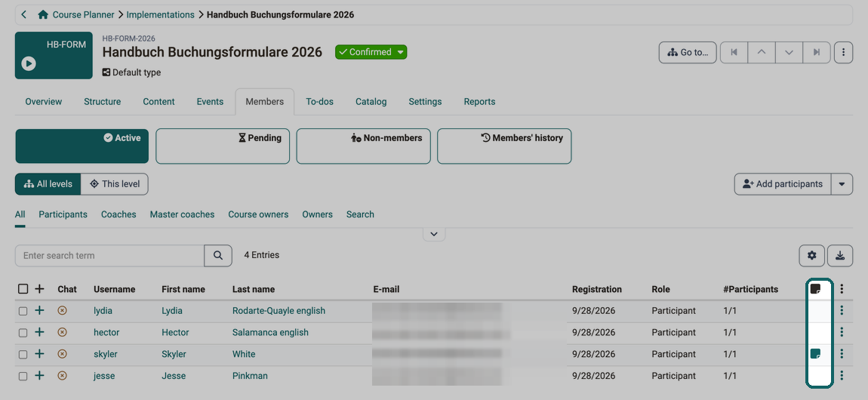Click the play icon on HB-FORM tile
This screenshot has height=400, width=868.
click(x=29, y=63)
